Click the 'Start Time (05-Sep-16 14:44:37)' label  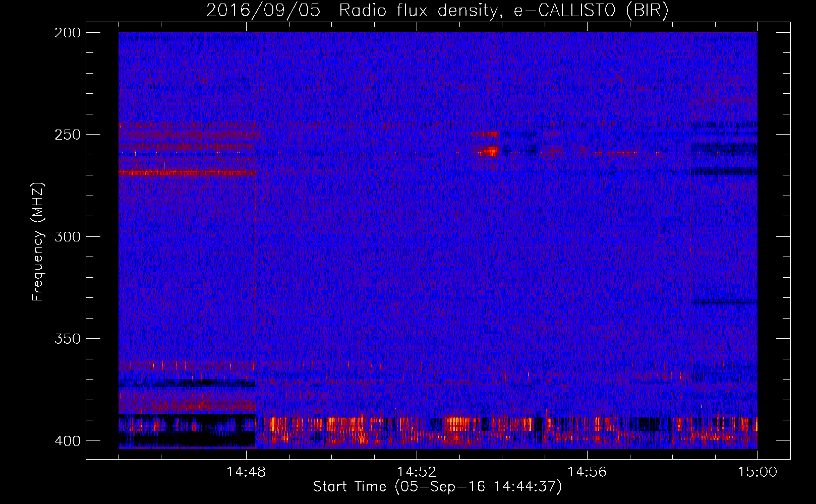point(437,487)
